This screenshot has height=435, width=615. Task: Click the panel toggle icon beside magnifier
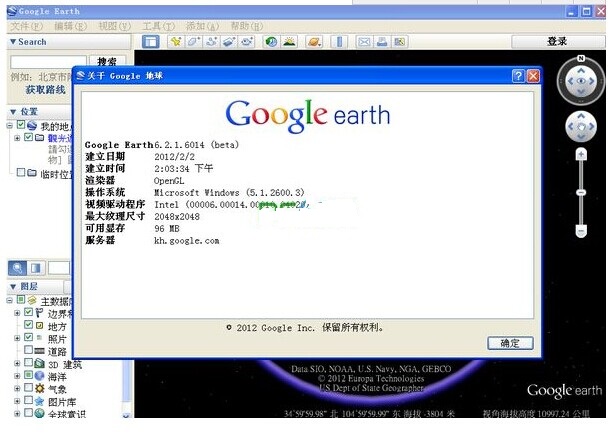(x=36, y=268)
